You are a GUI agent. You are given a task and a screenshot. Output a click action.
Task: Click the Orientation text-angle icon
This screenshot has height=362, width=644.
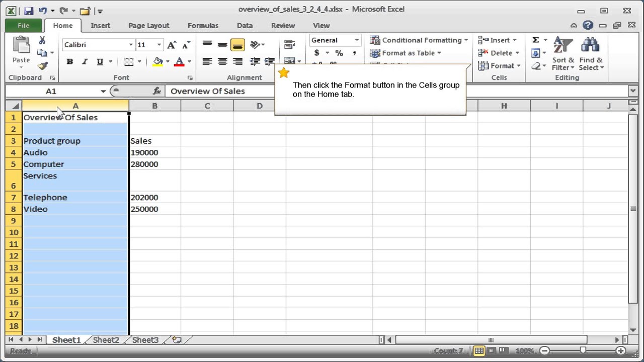[255, 45]
